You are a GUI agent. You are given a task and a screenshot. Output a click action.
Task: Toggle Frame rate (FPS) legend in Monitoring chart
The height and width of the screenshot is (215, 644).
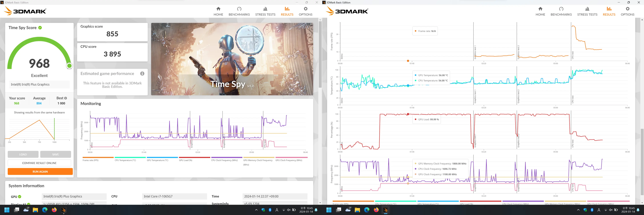(90, 160)
